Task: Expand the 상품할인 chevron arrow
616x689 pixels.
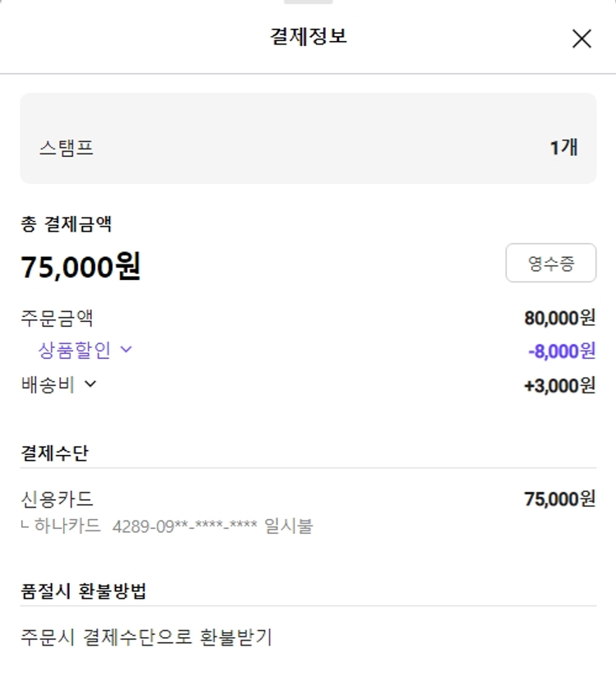Action: [126, 350]
